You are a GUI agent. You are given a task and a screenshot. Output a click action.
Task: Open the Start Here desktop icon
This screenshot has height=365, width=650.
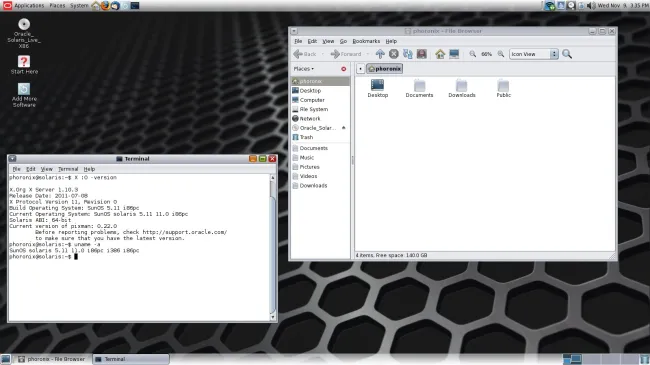pyautogui.click(x=24, y=65)
